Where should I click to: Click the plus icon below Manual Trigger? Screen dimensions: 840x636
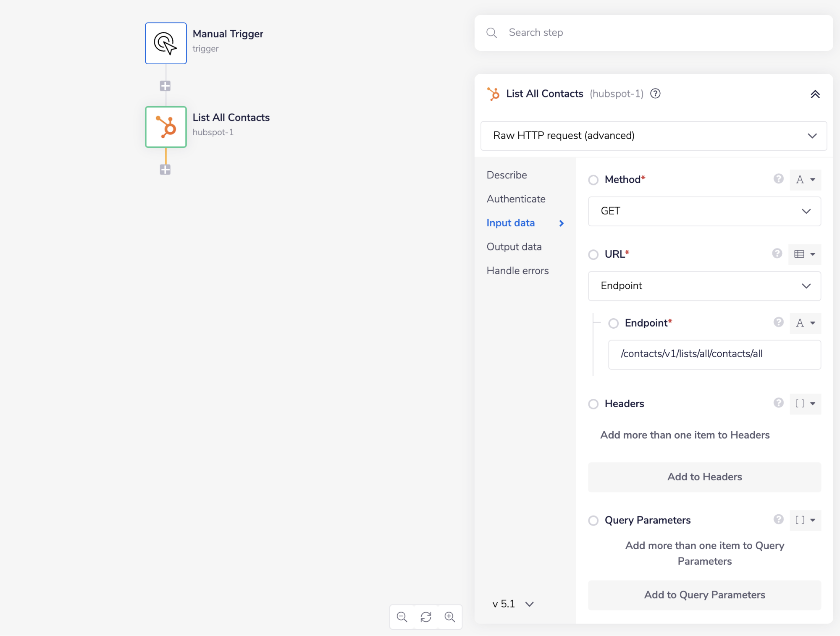(x=165, y=86)
